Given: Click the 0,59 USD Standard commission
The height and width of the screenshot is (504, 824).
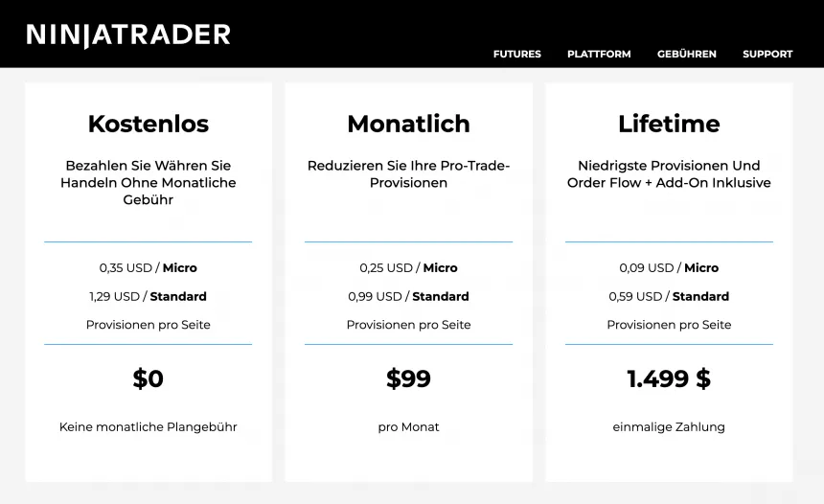Looking at the screenshot, I should (669, 297).
